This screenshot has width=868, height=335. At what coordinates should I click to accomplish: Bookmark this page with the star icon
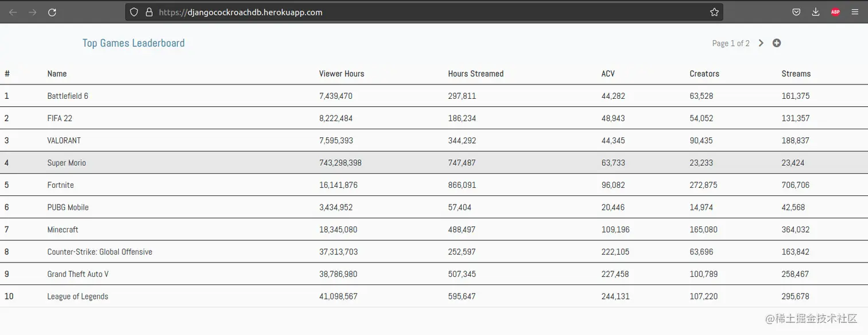click(714, 12)
